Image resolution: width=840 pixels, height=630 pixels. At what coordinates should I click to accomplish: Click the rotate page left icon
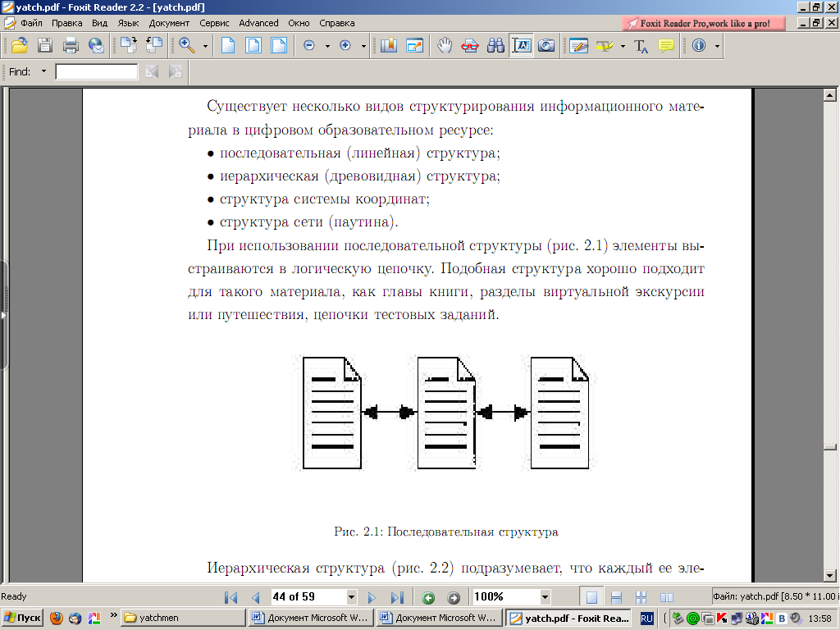point(129,46)
